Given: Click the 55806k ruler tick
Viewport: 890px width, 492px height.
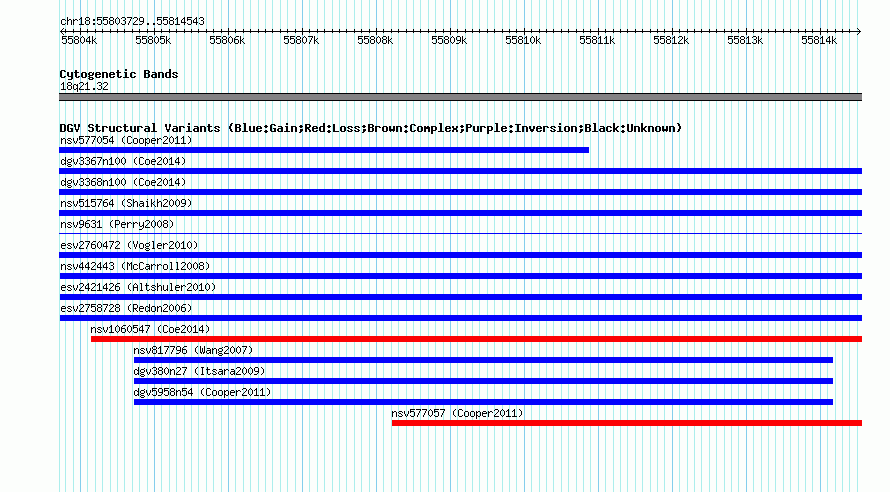Looking at the screenshot, I should [227, 40].
